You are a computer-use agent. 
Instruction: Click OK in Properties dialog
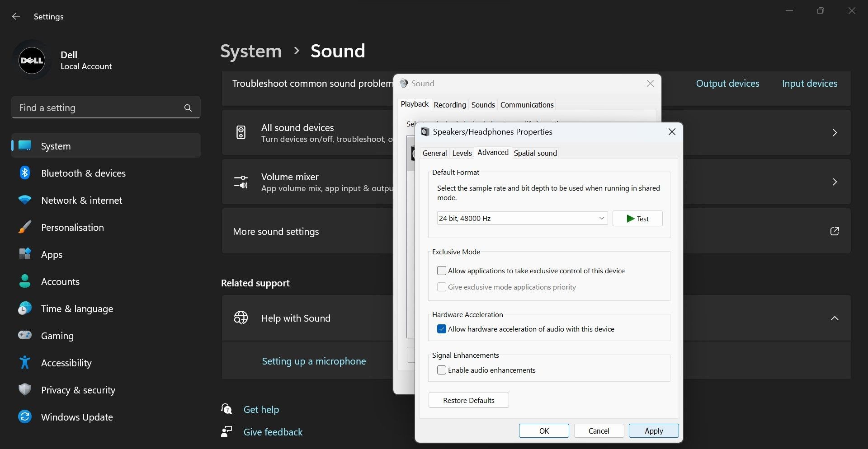coord(544,431)
